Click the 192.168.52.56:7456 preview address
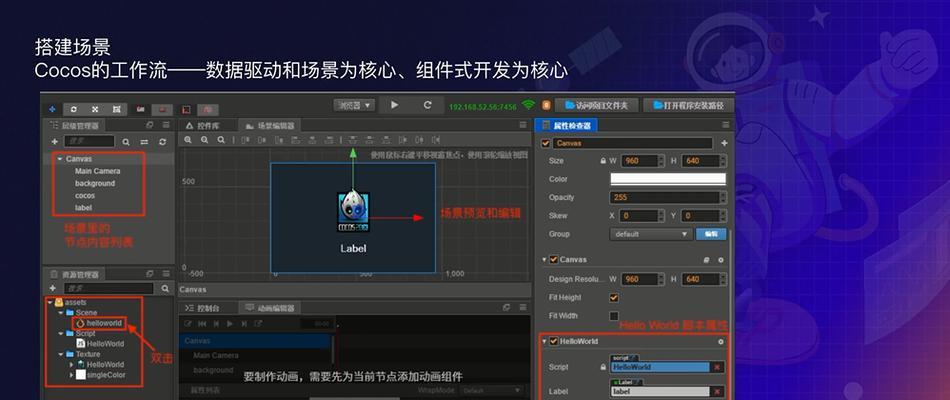The width and height of the screenshot is (950, 400). (483, 107)
